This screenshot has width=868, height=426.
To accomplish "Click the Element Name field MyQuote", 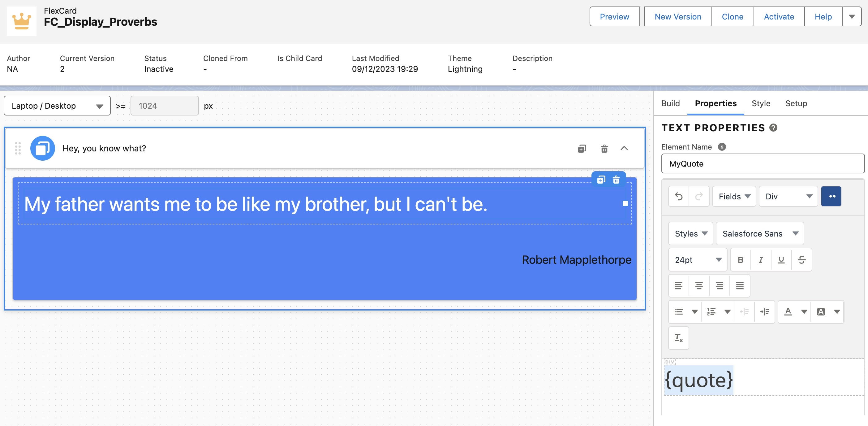I will coord(763,163).
